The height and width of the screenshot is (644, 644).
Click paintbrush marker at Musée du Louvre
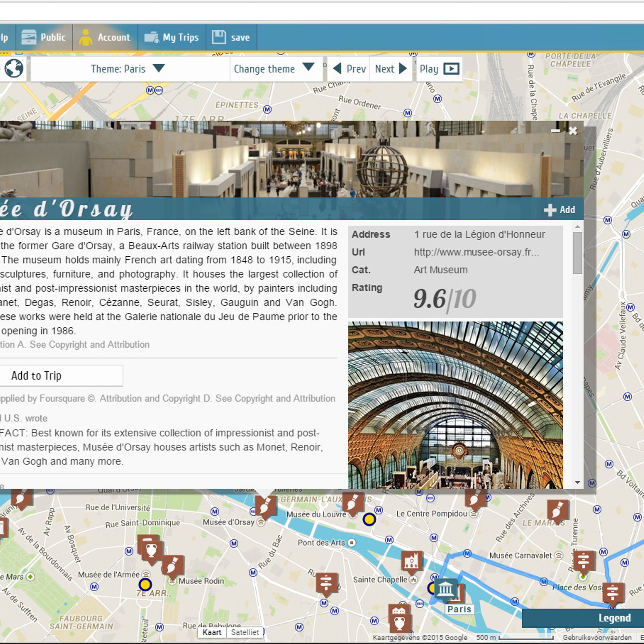pos(353,503)
